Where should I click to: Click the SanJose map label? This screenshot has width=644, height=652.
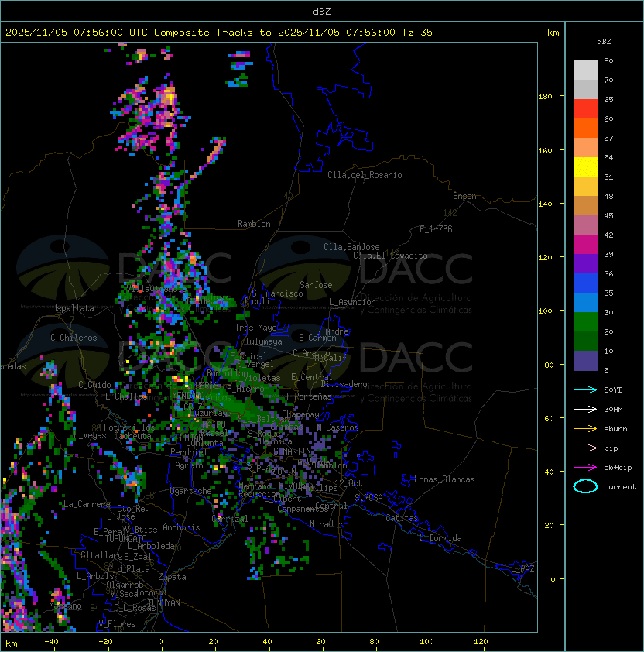click(316, 285)
